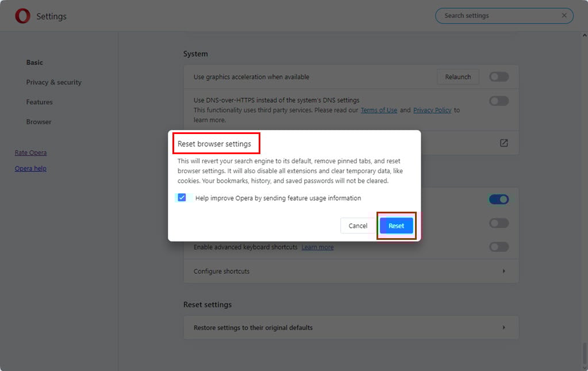Toggle graphics acceleration switch
Image resolution: width=588 pixels, height=371 pixels.
499,77
